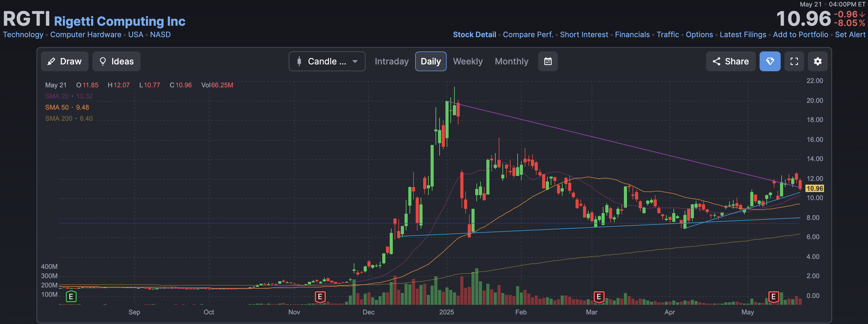Open Compare Perf. page
Screen dimensions: 868x324
pyautogui.click(x=528, y=35)
